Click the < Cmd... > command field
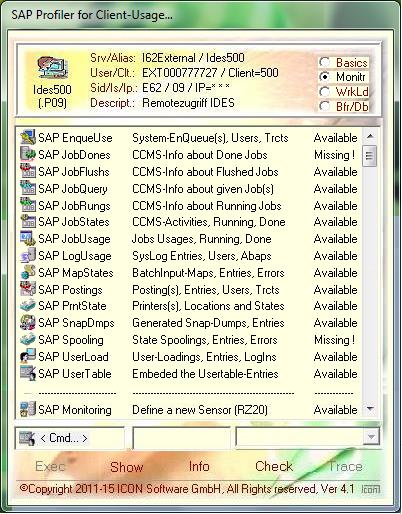This screenshot has height=514, width=402. point(69,438)
